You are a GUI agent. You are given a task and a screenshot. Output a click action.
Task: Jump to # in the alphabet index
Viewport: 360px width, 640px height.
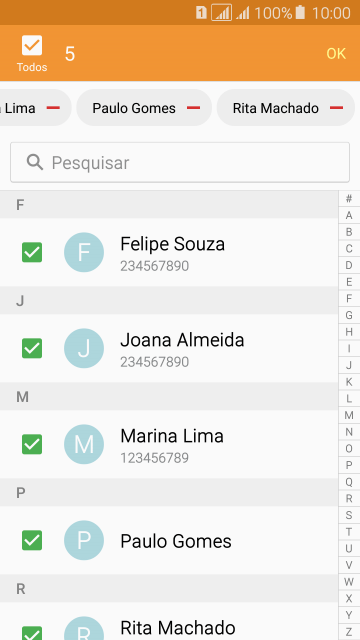[x=349, y=199]
